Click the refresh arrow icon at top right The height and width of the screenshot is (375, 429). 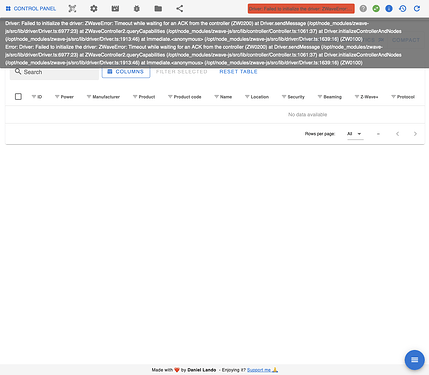[x=417, y=9]
